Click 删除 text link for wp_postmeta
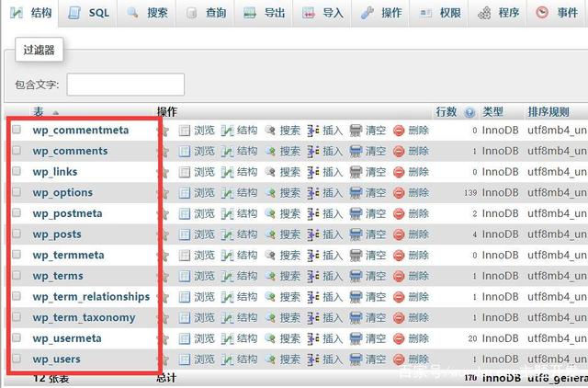Viewport: 588px width, 388px height. [419, 213]
